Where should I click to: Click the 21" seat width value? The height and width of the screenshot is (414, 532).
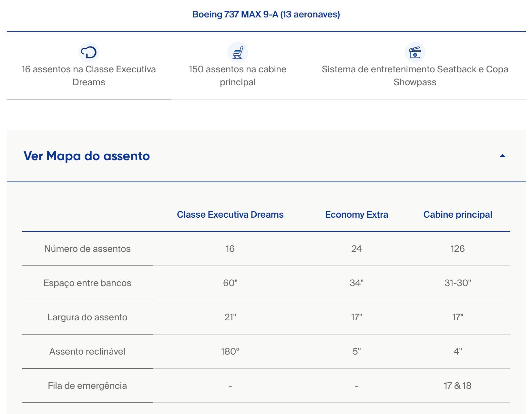pos(230,317)
